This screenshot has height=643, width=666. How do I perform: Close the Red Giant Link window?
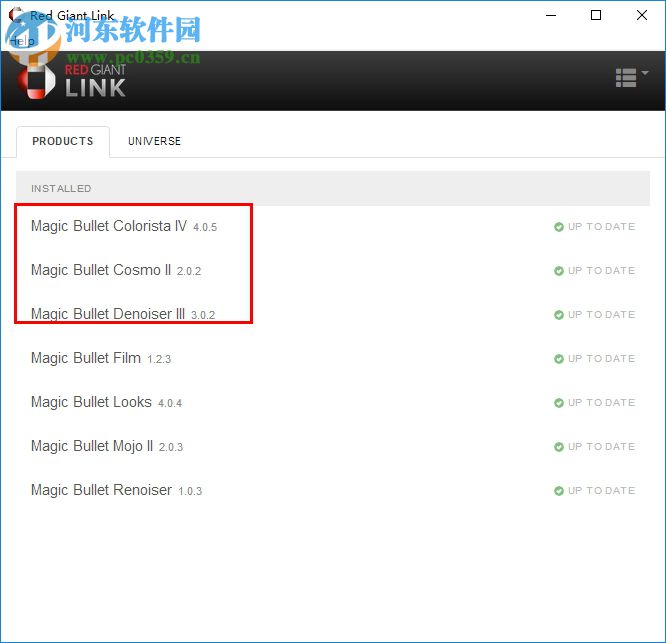click(642, 15)
